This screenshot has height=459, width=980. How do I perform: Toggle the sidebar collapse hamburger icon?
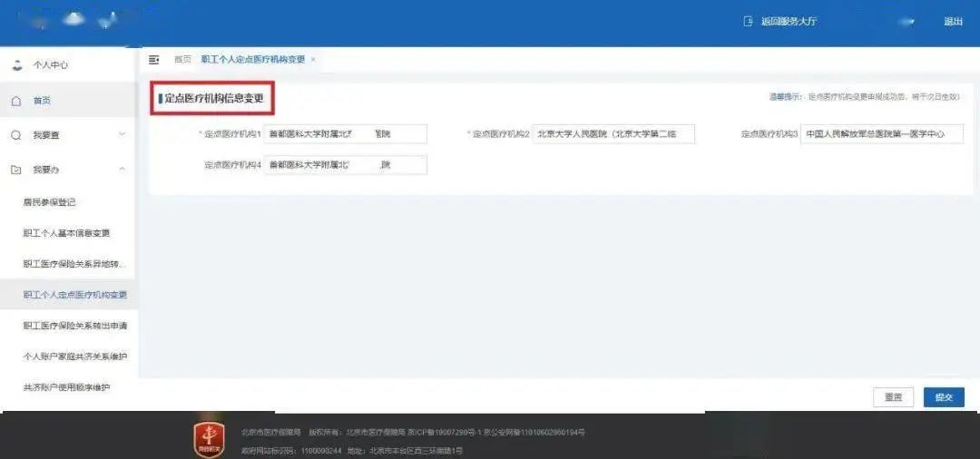pos(154,60)
